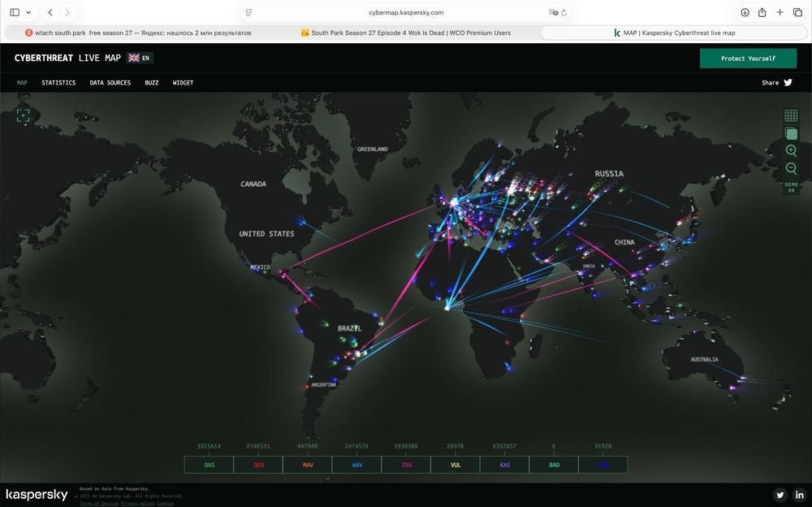Switch to the Yandex south park search tab
Image resolution: width=812 pixels, height=507 pixels.
click(138, 32)
